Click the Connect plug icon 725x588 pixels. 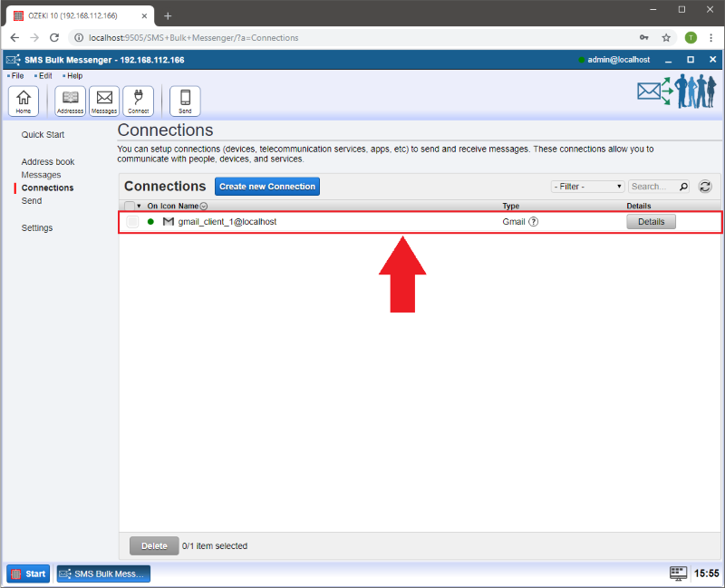point(139,101)
